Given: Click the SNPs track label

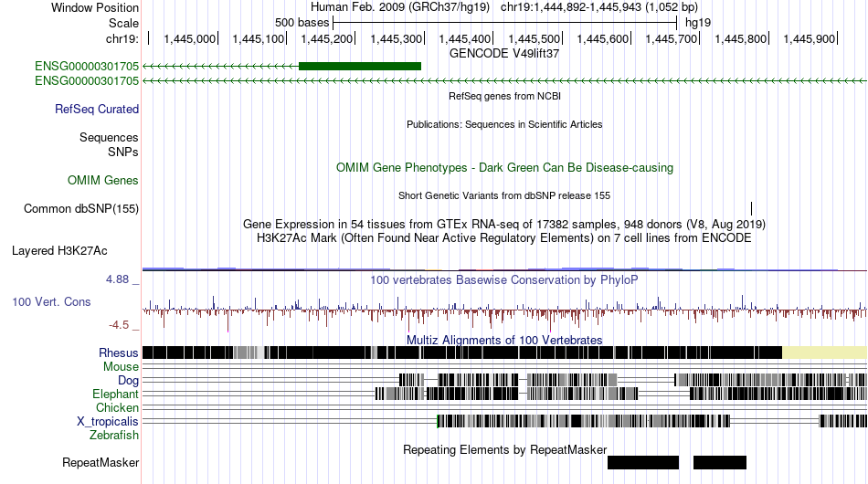Looking at the screenshot, I should click(x=123, y=152).
